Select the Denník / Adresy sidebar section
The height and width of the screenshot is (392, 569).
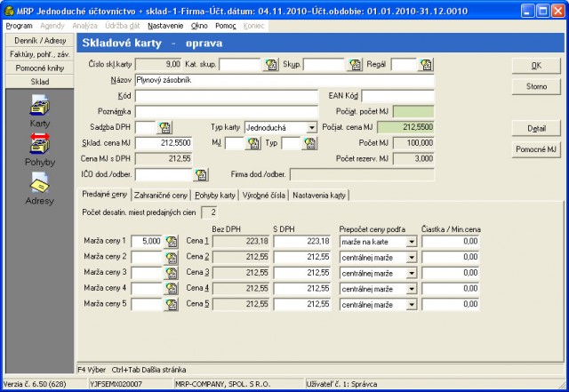click(39, 42)
